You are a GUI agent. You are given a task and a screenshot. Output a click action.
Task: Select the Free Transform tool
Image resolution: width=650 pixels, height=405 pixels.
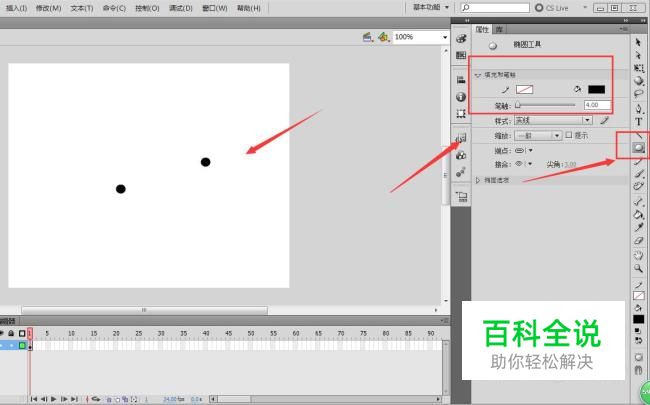(x=638, y=68)
